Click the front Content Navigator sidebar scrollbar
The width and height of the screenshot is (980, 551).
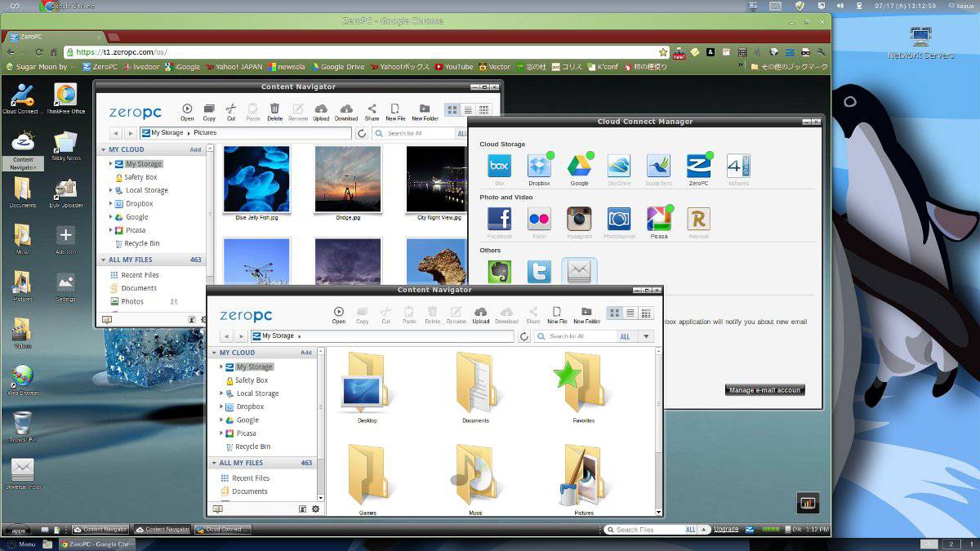point(321,424)
